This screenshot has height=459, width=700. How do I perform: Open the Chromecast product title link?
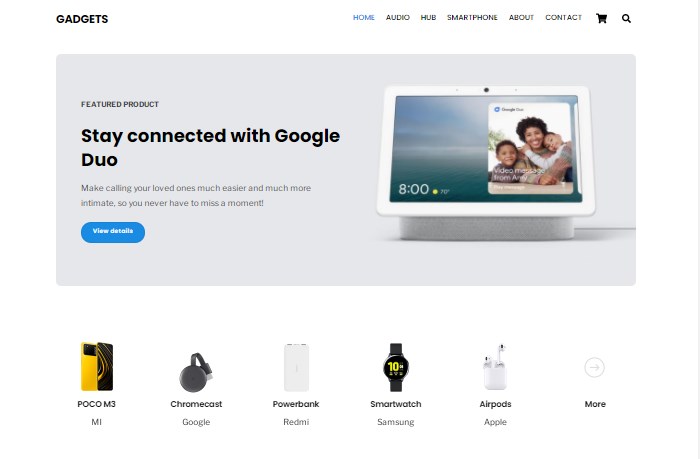196,404
